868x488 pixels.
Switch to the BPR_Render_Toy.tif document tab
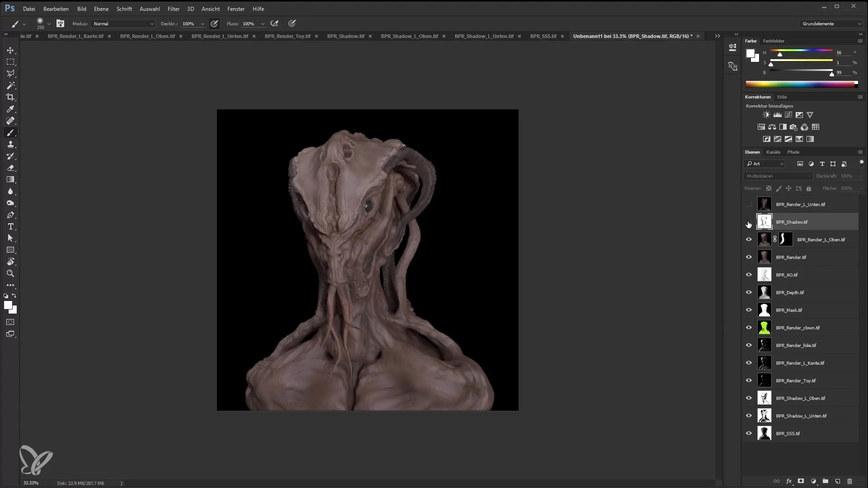pos(288,36)
